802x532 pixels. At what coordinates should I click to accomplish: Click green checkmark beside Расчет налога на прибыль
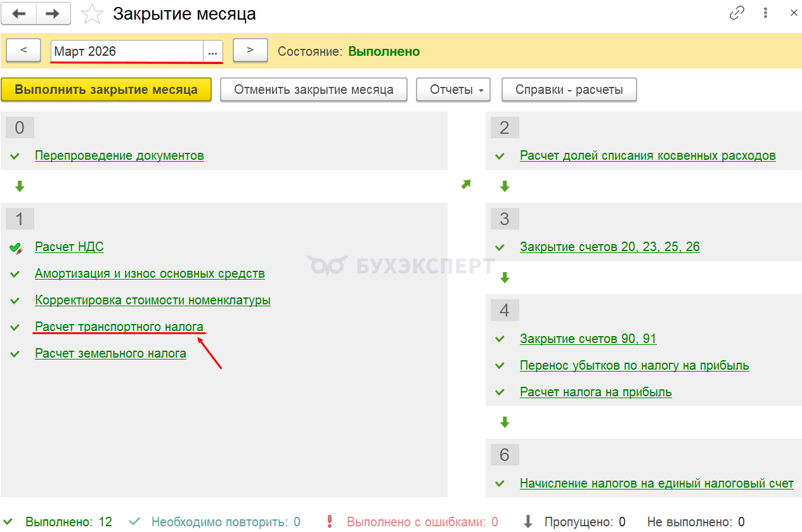pyautogui.click(x=500, y=393)
